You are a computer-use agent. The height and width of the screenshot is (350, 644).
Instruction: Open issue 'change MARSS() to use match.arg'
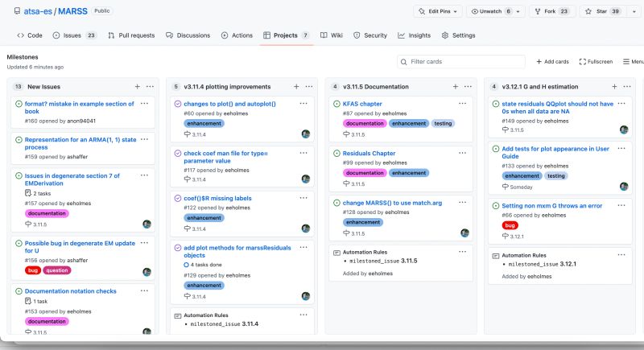(x=392, y=203)
